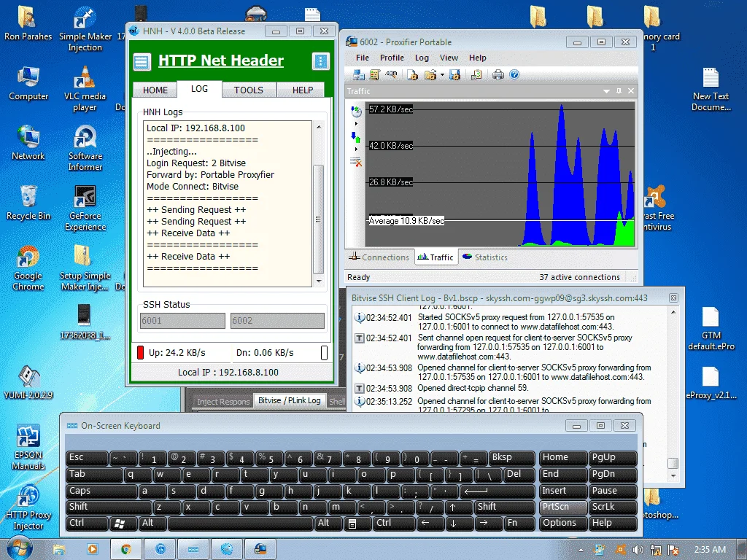Image resolution: width=747 pixels, height=560 pixels.
Task: Expand arrow under traffic clock icon
Action: pyautogui.click(x=356, y=124)
